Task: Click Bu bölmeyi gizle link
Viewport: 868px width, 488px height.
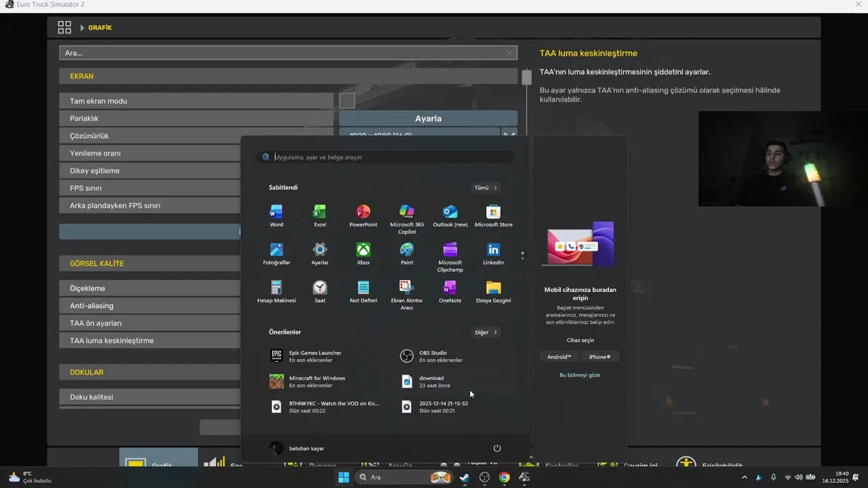Action: tap(580, 375)
